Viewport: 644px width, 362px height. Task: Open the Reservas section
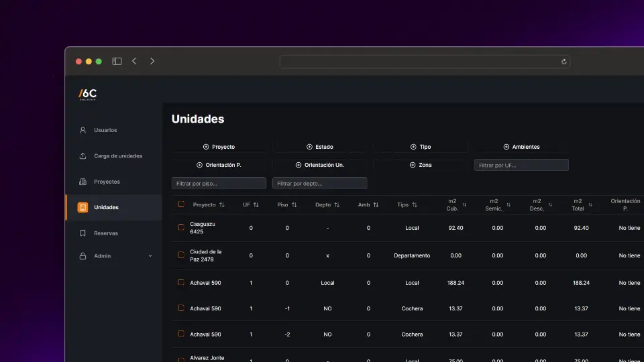[106, 233]
